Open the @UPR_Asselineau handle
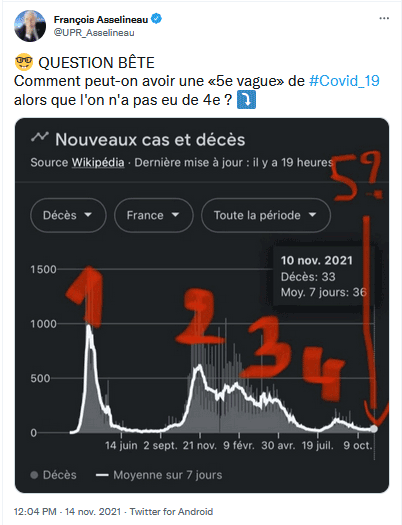 pyautogui.click(x=94, y=33)
